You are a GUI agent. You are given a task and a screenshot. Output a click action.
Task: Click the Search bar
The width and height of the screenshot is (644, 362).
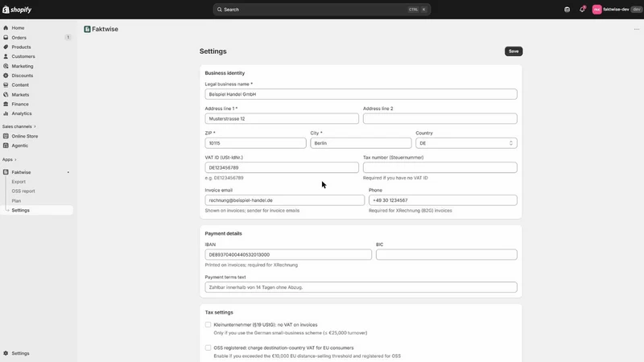(321, 10)
